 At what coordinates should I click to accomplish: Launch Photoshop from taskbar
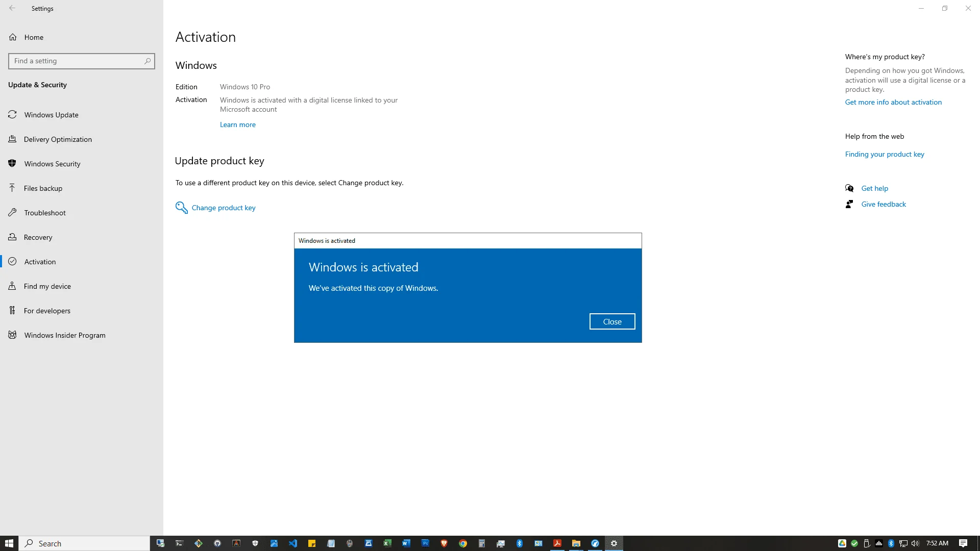[425, 543]
